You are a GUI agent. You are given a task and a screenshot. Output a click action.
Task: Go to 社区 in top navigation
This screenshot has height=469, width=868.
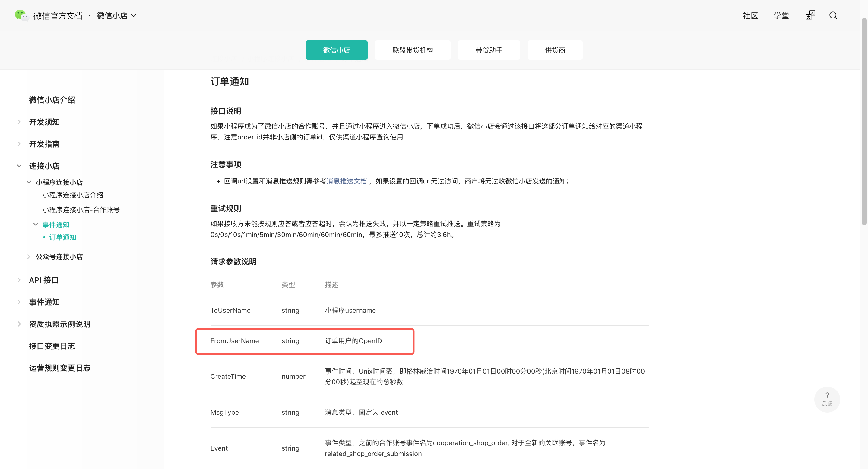(x=750, y=16)
